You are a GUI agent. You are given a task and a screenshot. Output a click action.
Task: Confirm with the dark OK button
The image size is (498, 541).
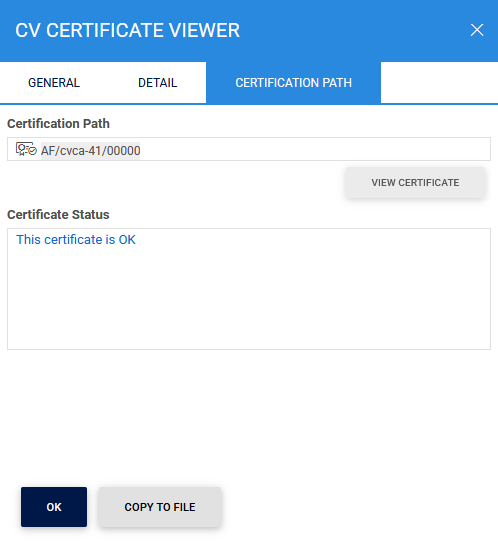pyautogui.click(x=54, y=507)
